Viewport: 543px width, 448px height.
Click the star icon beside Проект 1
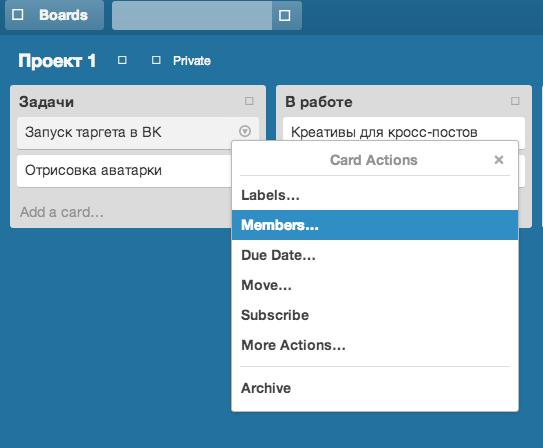(x=122, y=60)
